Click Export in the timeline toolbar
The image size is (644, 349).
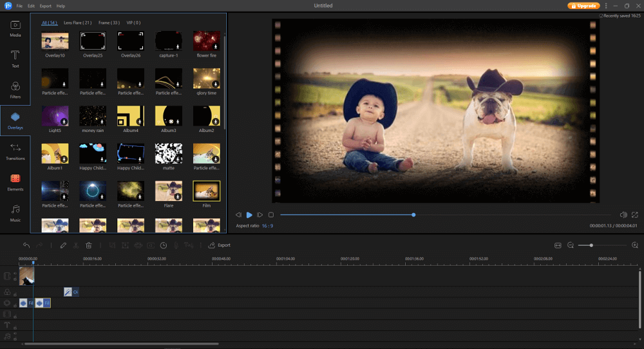[x=220, y=245]
